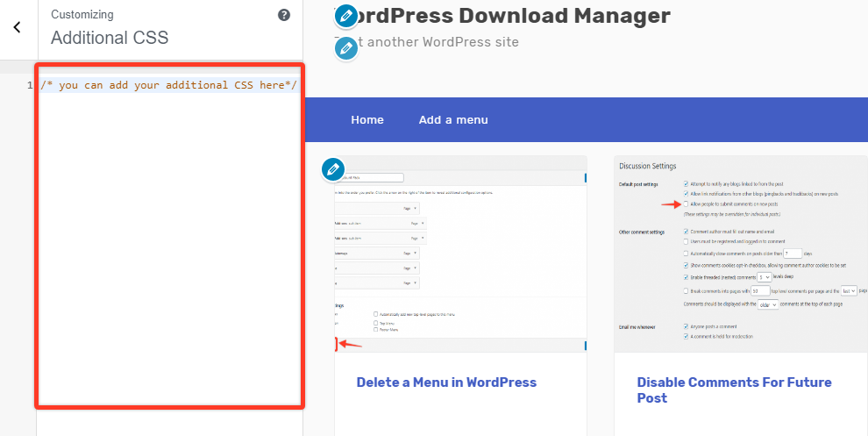This screenshot has height=436, width=868.
Task: Edit site tagline with pencil shortcut
Action: [346, 49]
